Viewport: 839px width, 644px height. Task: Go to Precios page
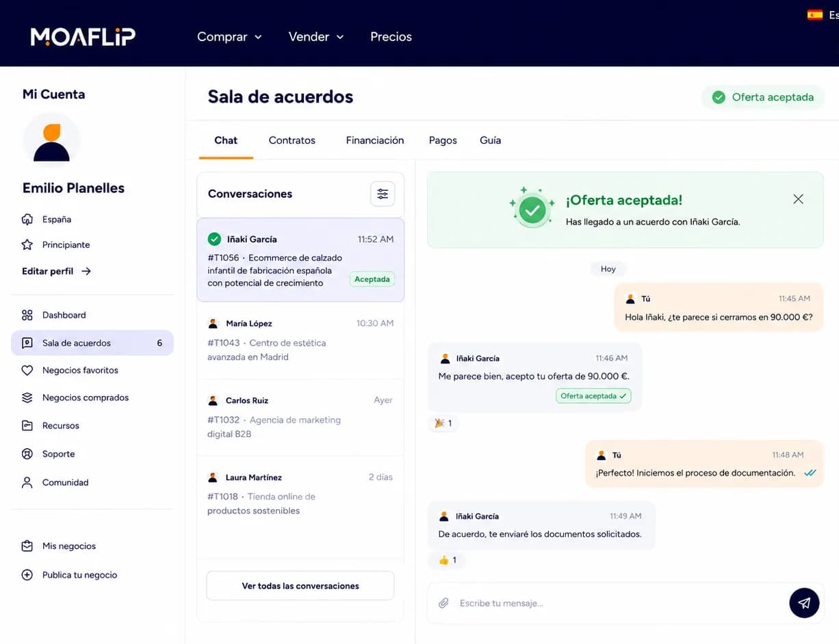[x=391, y=37]
